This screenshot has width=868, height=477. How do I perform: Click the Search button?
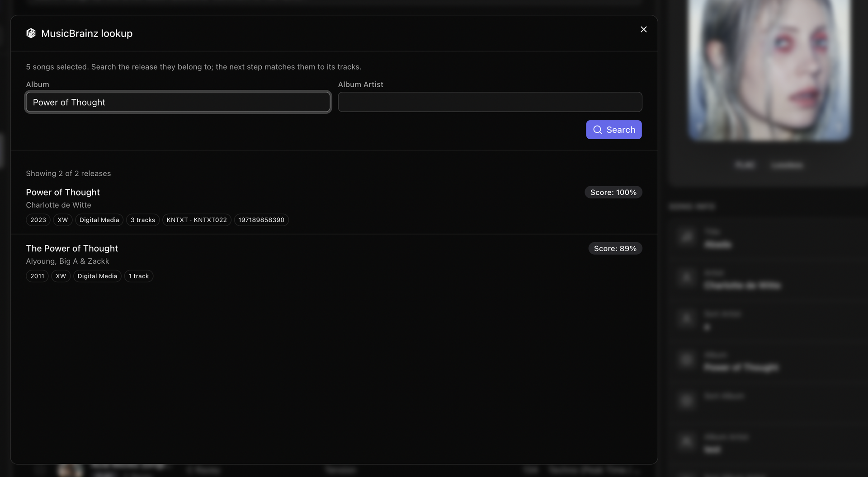click(614, 130)
